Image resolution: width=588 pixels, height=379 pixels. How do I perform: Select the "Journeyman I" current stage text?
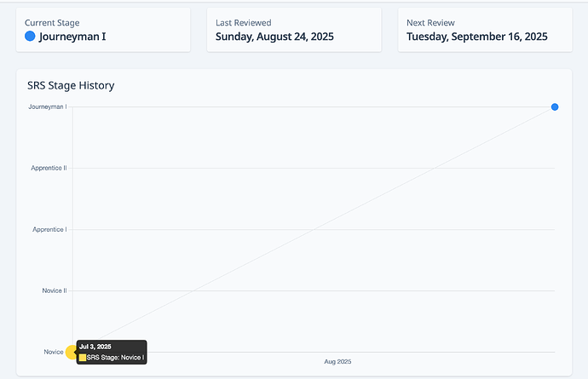coord(72,37)
